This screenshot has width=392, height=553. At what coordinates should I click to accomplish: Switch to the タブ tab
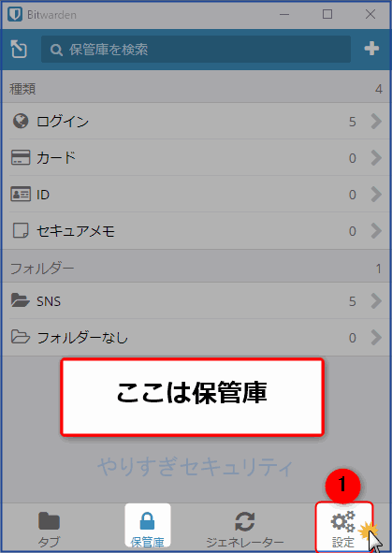(x=49, y=529)
